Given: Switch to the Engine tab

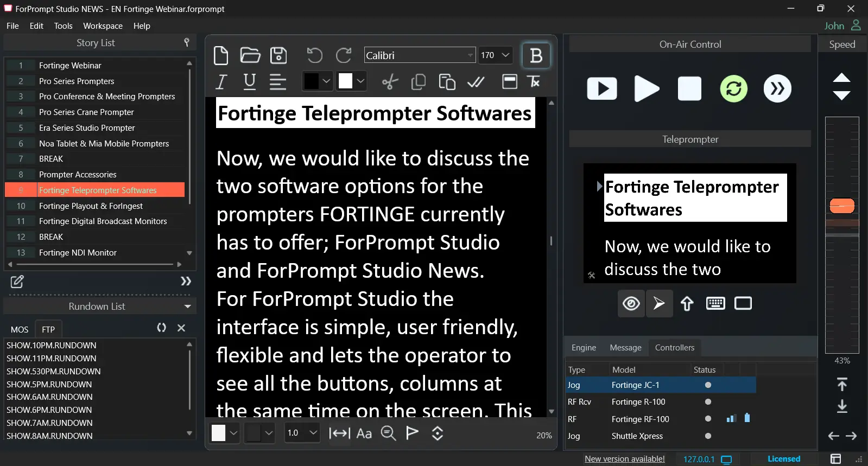Looking at the screenshot, I should (x=584, y=348).
